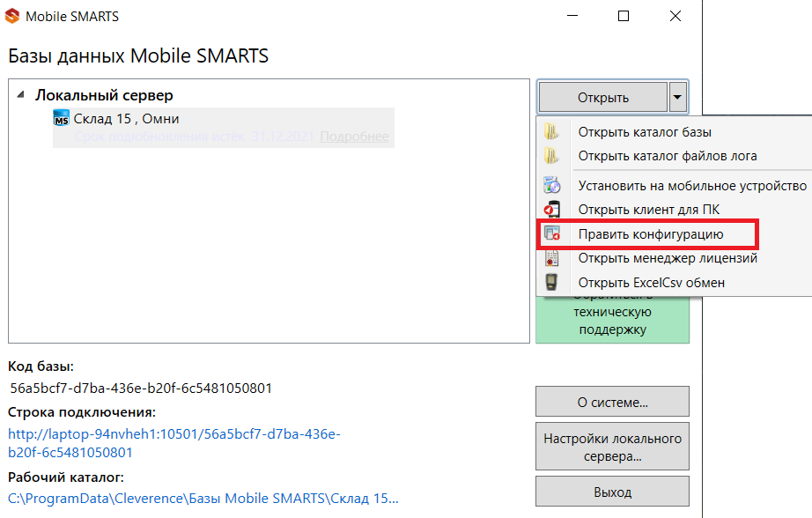Collapse the Локальный сервер tree node
This screenshot has height=518, width=812.
[x=20, y=95]
